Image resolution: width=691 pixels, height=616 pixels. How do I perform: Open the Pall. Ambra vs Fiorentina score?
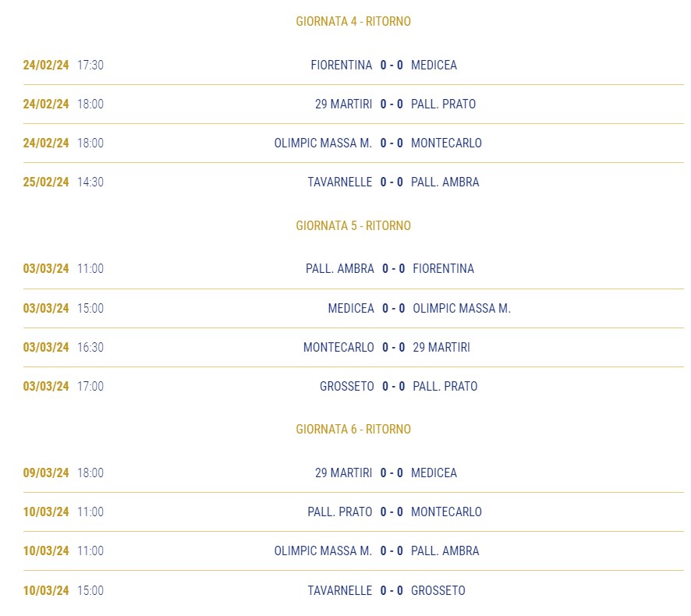[x=393, y=269]
